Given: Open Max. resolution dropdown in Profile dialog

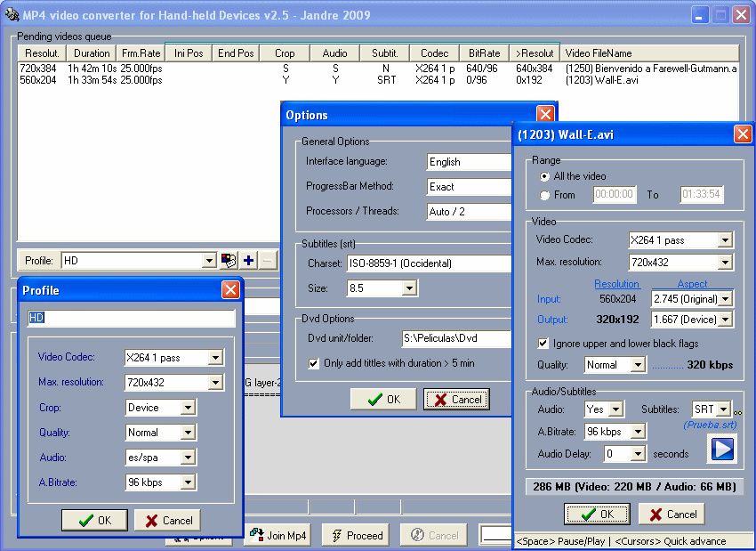Looking at the screenshot, I should pos(215,383).
